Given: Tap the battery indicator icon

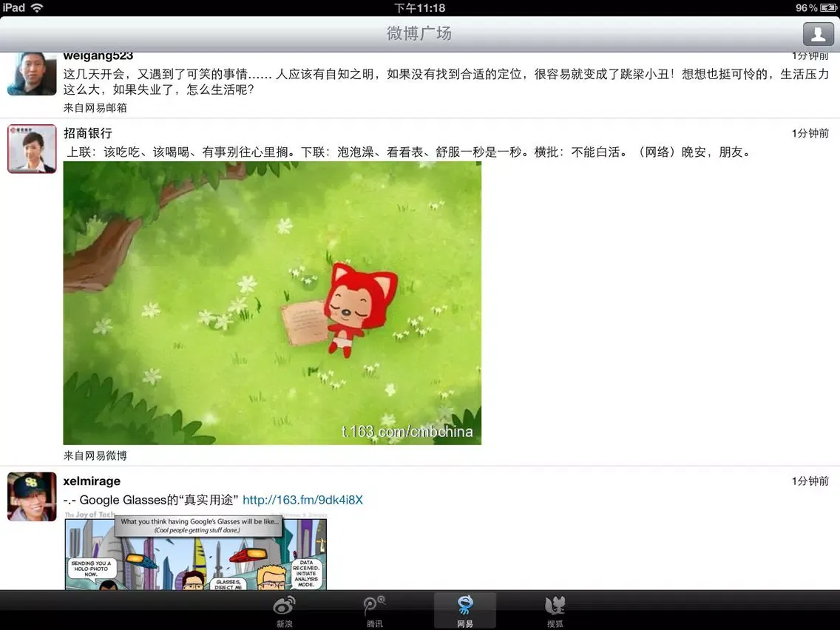Looking at the screenshot, I should [x=828, y=8].
